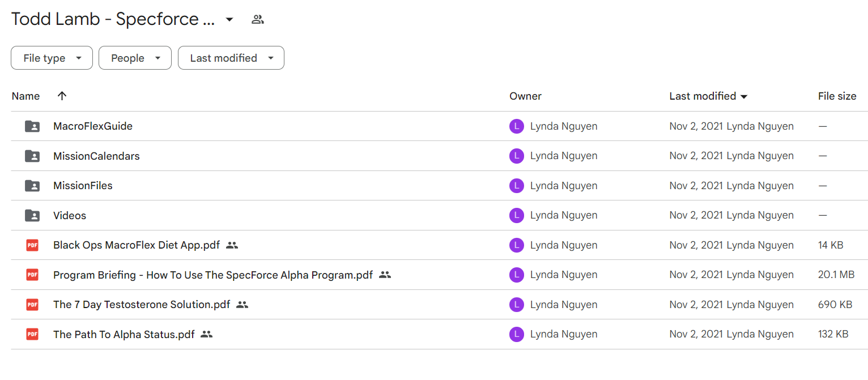Click the 690 KB file size
This screenshot has width=868, height=380.
835,305
